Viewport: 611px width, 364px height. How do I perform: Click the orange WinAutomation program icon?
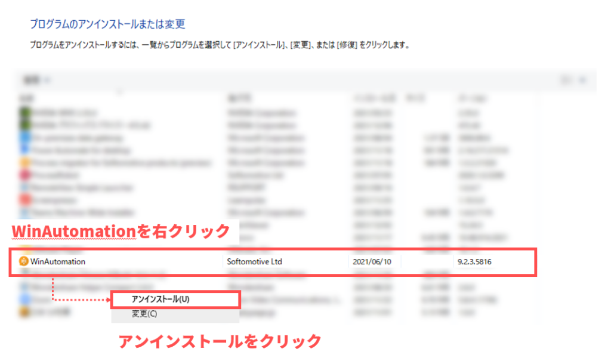point(23,261)
